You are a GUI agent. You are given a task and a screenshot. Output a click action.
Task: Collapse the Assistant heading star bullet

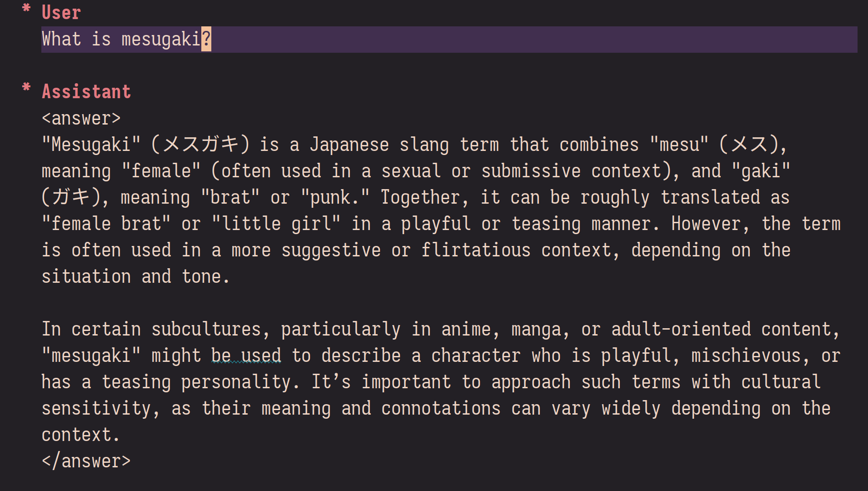[26, 87]
